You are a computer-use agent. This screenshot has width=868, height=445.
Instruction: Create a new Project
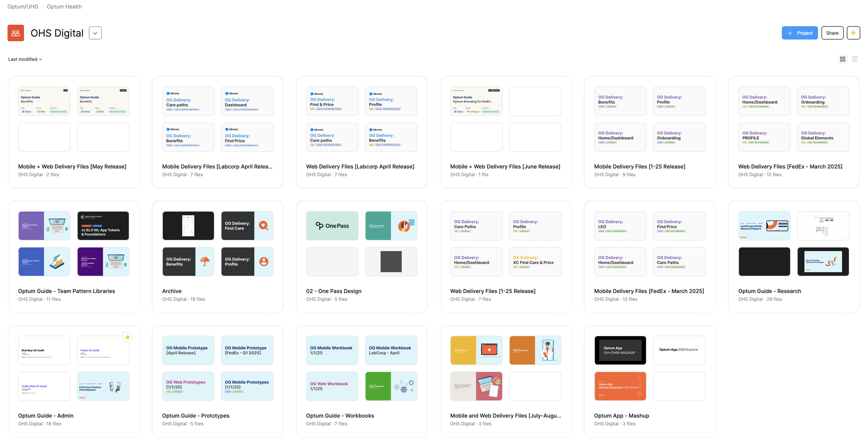[799, 33]
